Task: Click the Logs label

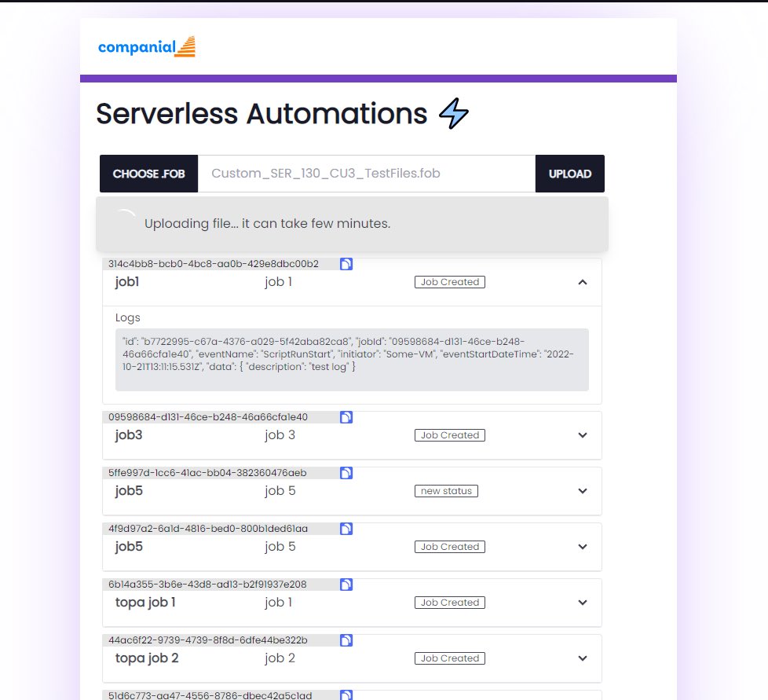Action: click(x=128, y=318)
